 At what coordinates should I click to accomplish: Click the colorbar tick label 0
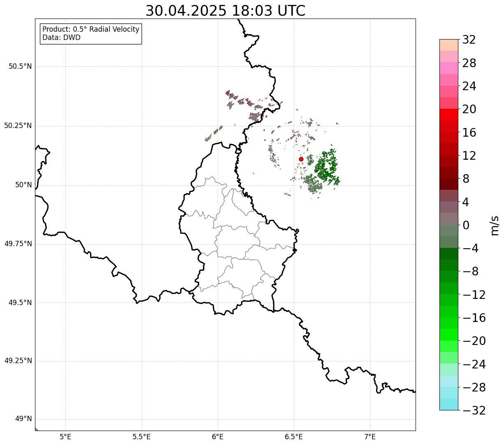[x=466, y=225]
